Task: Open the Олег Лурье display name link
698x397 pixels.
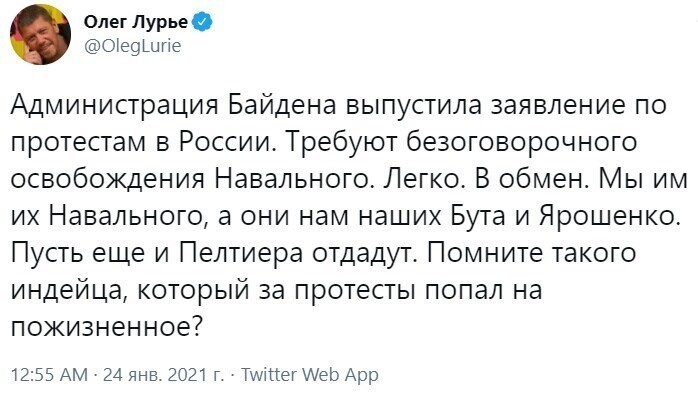Action: pyautogui.click(x=136, y=21)
